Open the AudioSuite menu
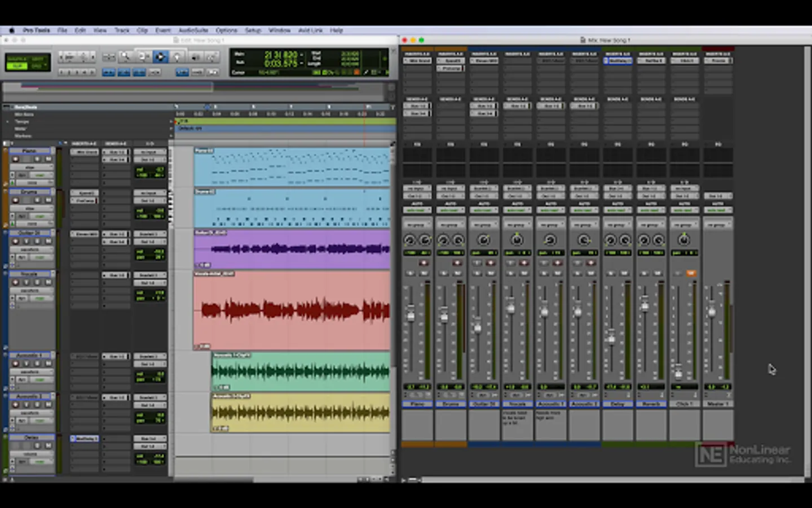 tap(193, 30)
